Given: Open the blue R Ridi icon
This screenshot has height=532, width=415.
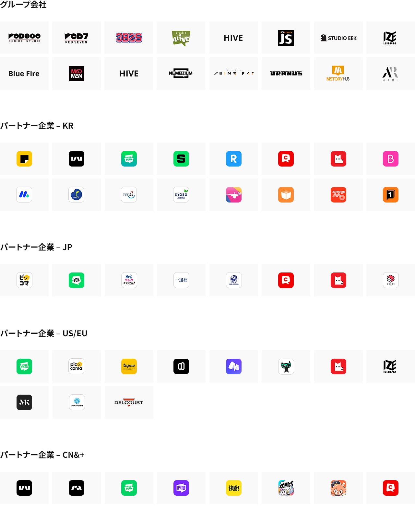Looking at the screenshot, I should point(234,159).
